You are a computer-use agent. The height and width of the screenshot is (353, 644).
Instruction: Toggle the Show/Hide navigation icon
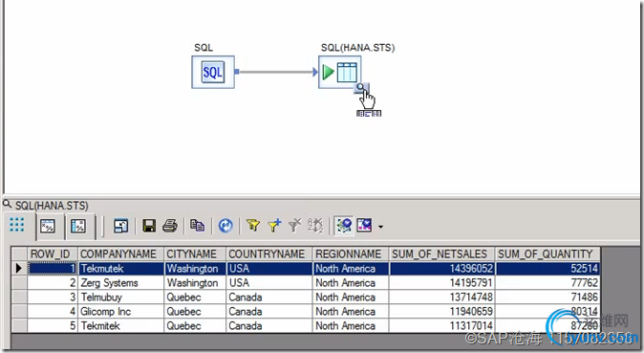pyautogui.click(x=344, y=226)
